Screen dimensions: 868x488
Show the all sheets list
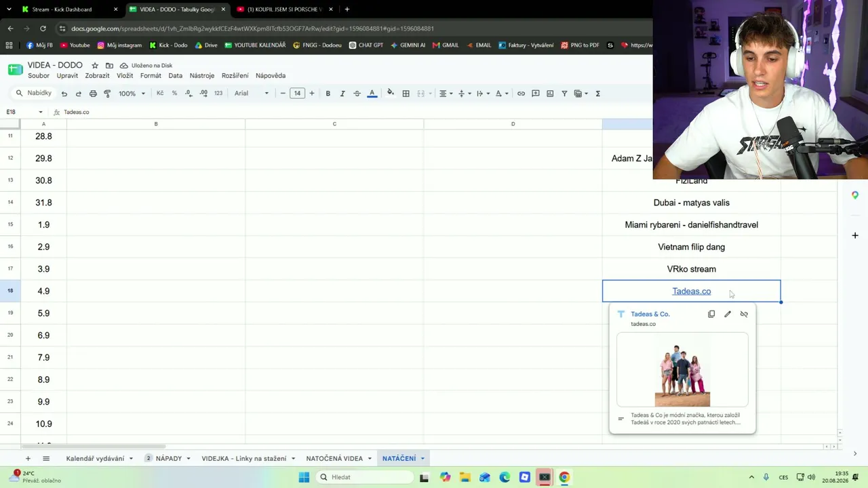click(46, 459)
